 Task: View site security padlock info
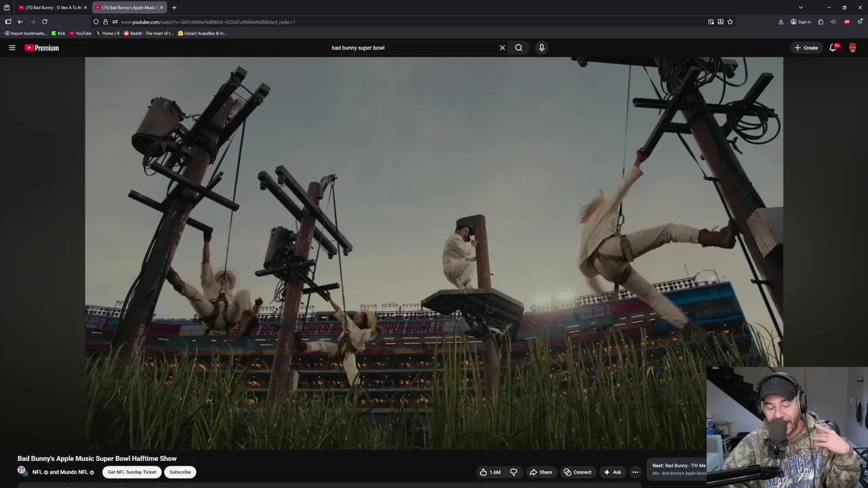pyautogui.click(x=105, y=22)
